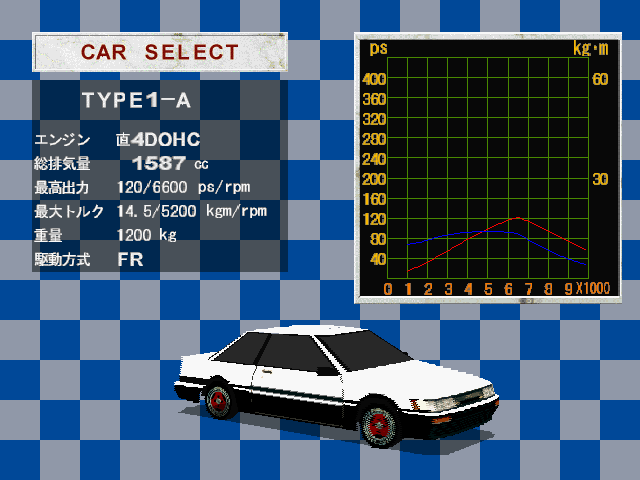Click the 14.5/5200 kgm/rpm torque value
The image size is (640, 480).
click(191, 211)
